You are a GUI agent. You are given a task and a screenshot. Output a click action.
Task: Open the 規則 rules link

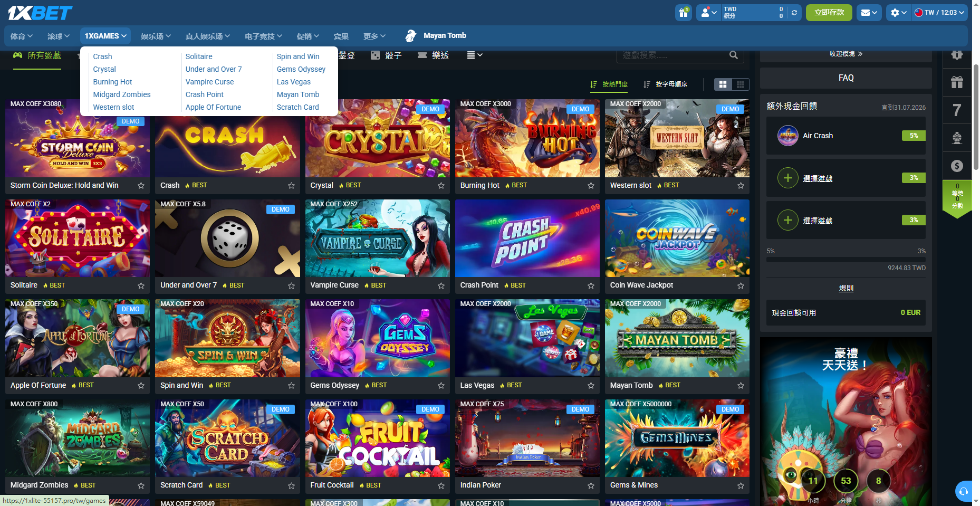pos(846,288)
